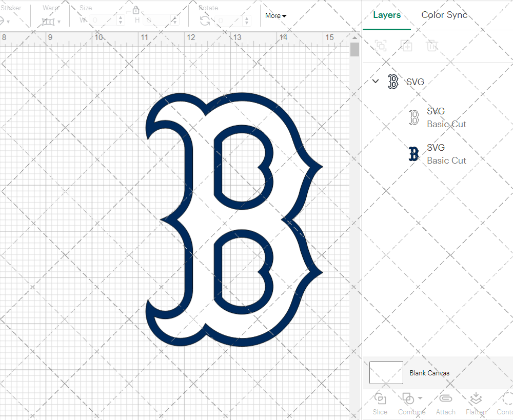This screenshot has height=420, width=513.
Task: Click the Attach tool
Action: tap(445, 404)
